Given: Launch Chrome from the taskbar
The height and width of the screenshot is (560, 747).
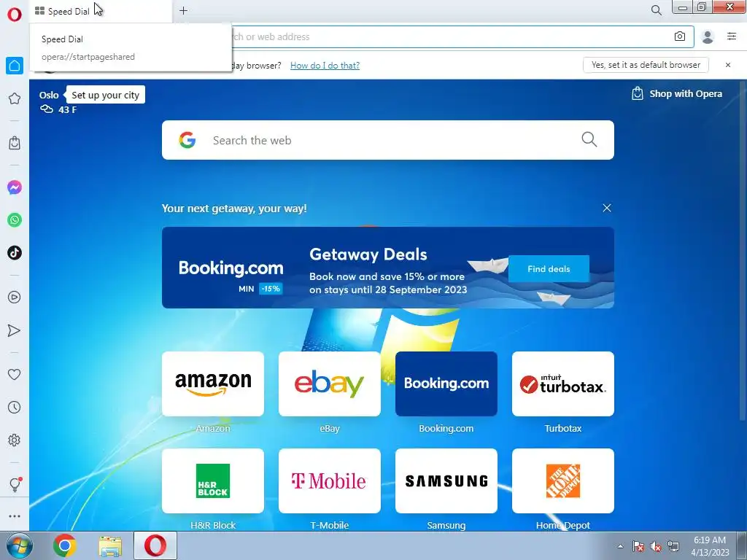Looking at the screenshot, I should click(64, 545).
